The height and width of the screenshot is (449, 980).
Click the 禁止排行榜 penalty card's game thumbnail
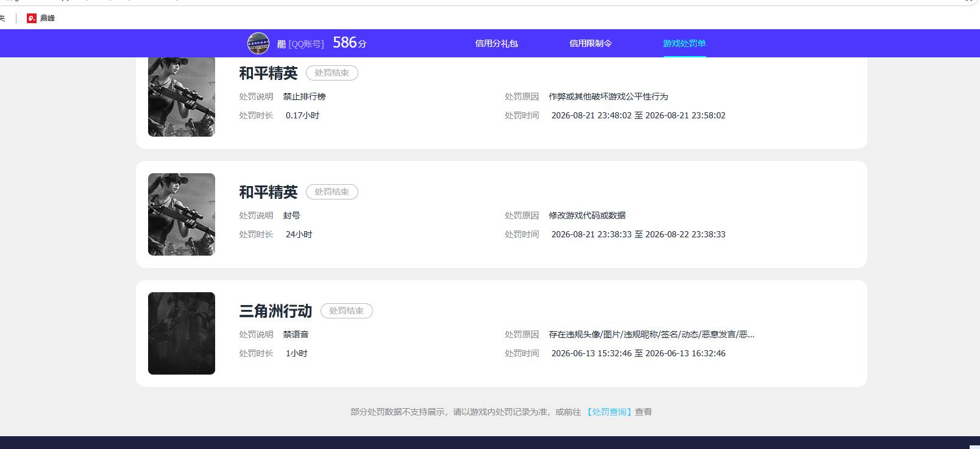pos(182,96)
